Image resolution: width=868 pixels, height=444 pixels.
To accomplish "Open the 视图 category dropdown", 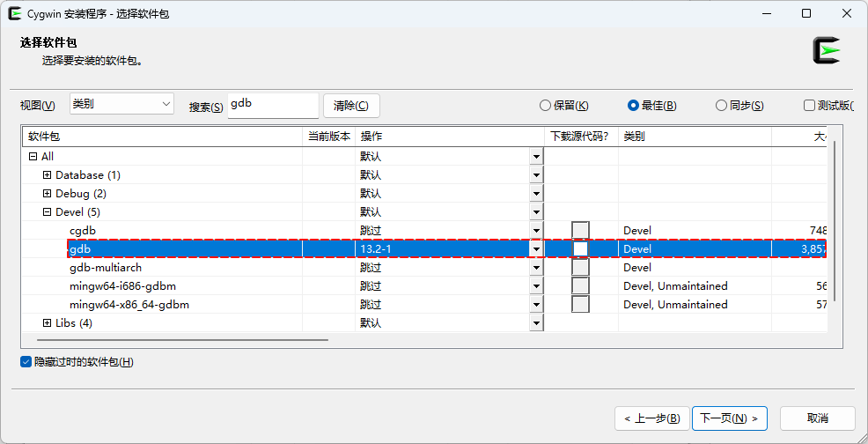I will click(x=121, y=104).
